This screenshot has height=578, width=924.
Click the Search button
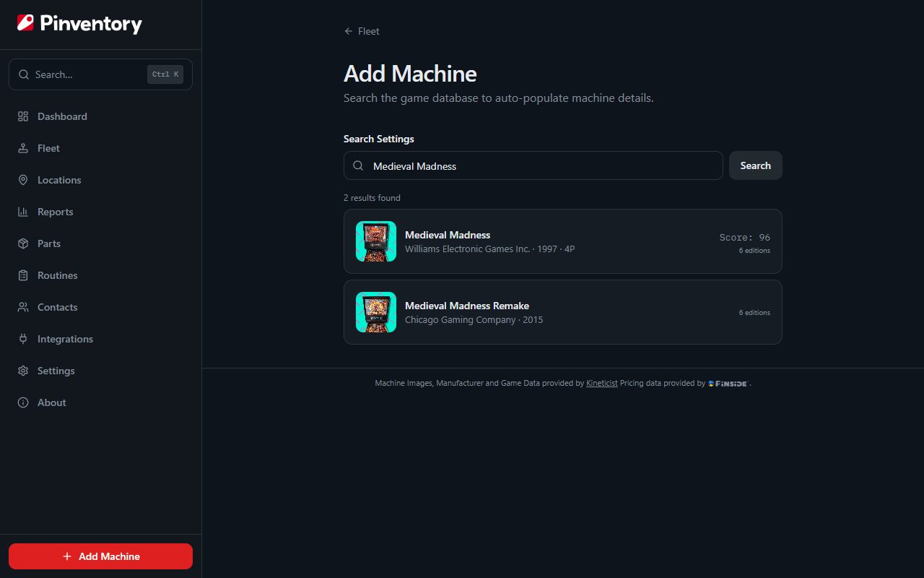(x=755, y=165)
